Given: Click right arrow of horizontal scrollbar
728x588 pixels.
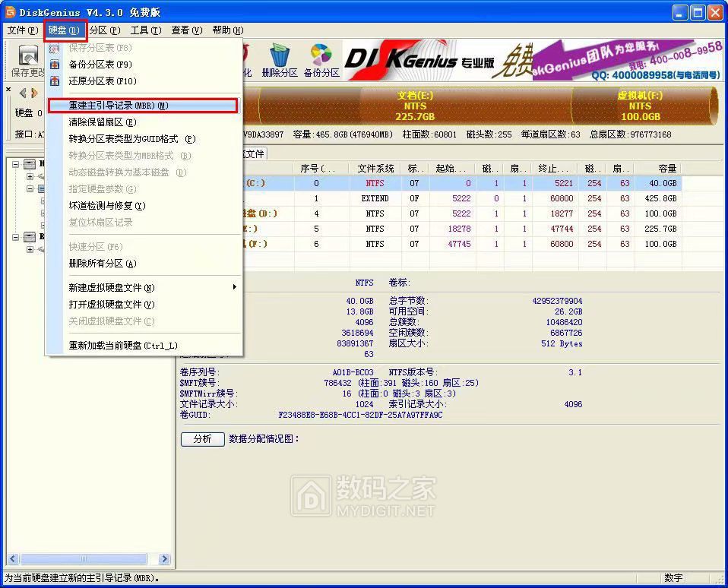Looking at the screenshot, I should coord(164,559).
